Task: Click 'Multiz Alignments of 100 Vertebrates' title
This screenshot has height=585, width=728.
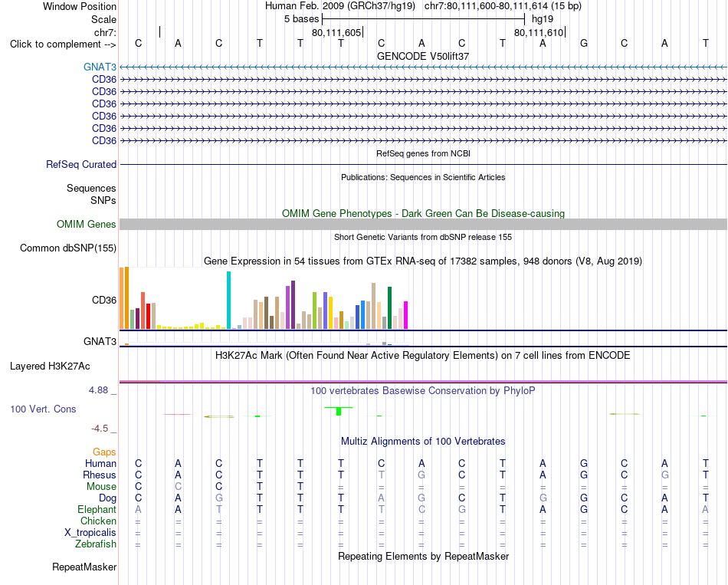Action: click(423, 442)
